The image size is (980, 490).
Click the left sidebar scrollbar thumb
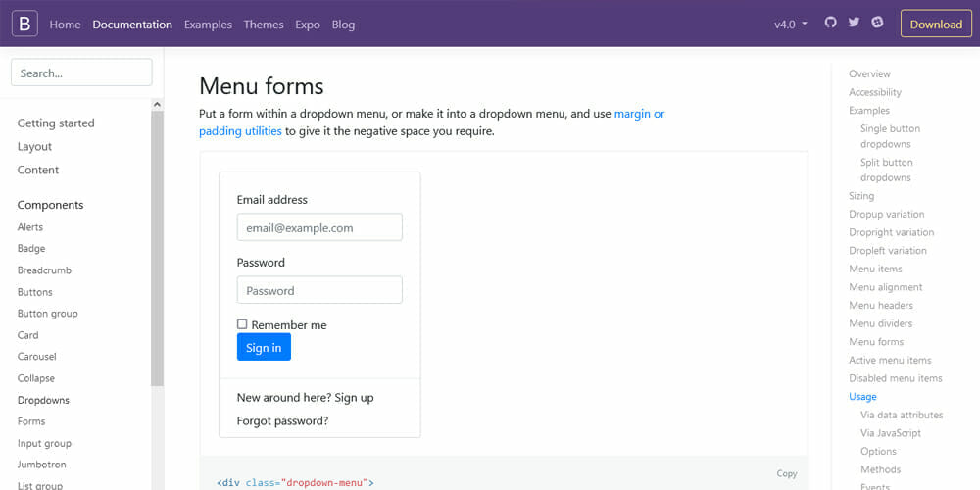(x=157, y=245)
